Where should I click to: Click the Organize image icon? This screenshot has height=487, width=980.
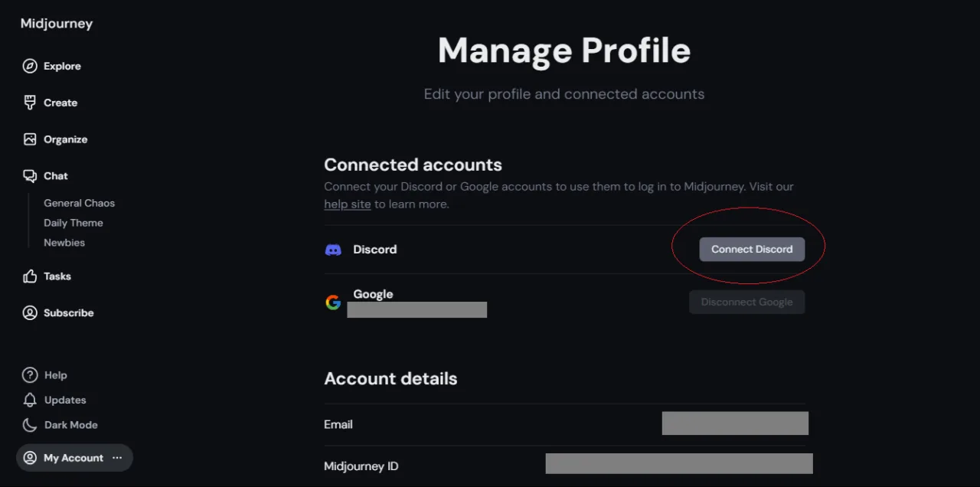(30, 139)
